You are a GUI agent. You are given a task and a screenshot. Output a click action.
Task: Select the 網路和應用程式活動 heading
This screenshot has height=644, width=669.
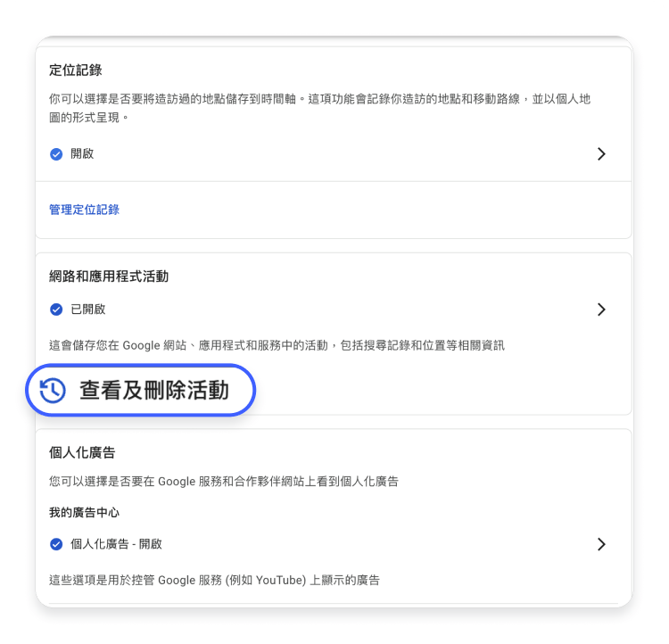click(109, 277)
